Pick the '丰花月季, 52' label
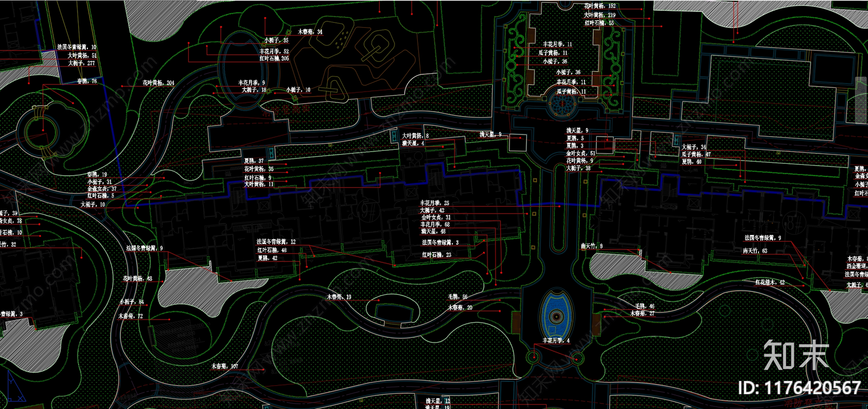The width and height of the screenshot is (868, 409). 274,52
